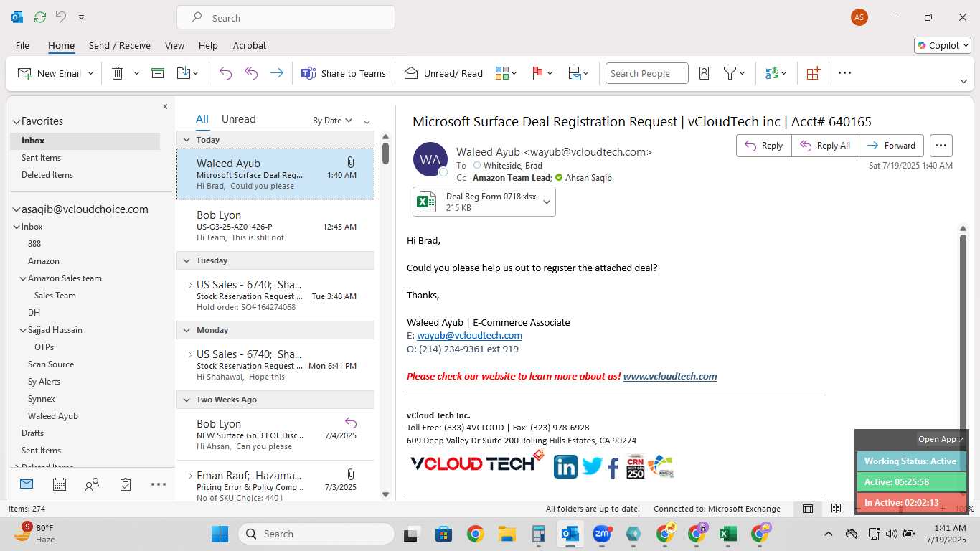Show Unread messages only
Image resolution: width=980 pixels, height=551 pixels.
238,119
